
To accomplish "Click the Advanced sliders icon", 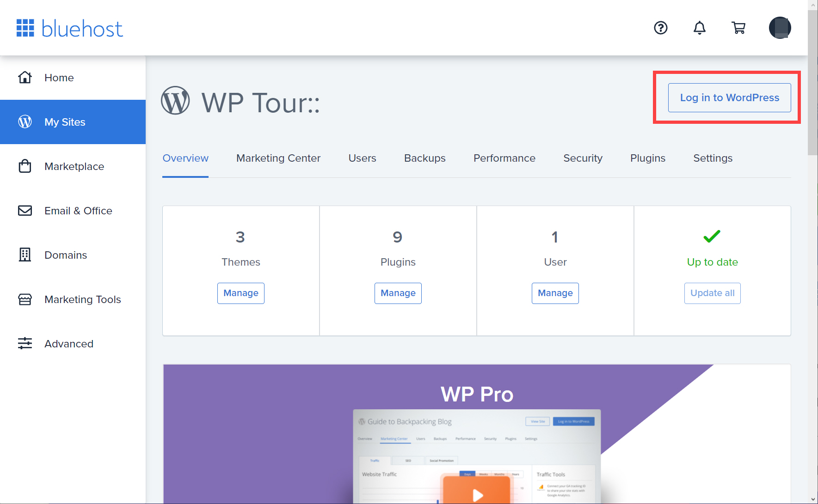I will pyautogui.click(x=25, y=343).
